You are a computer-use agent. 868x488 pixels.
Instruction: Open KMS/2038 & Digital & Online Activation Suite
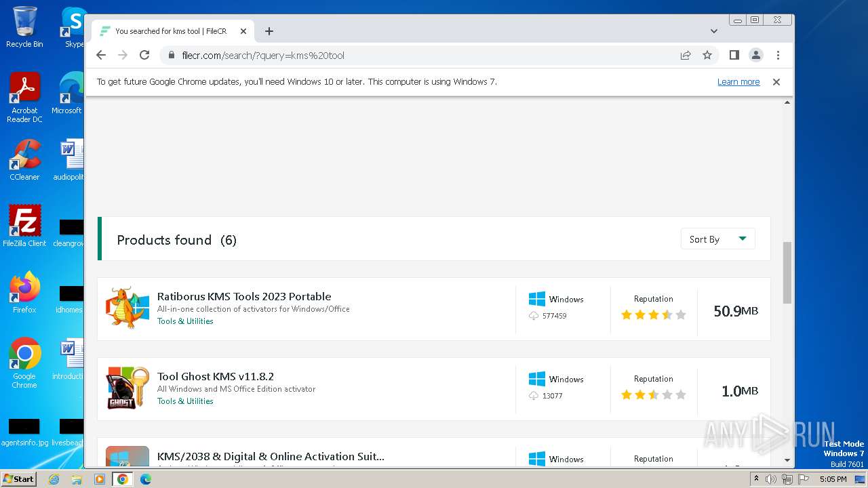coord(271,456)
